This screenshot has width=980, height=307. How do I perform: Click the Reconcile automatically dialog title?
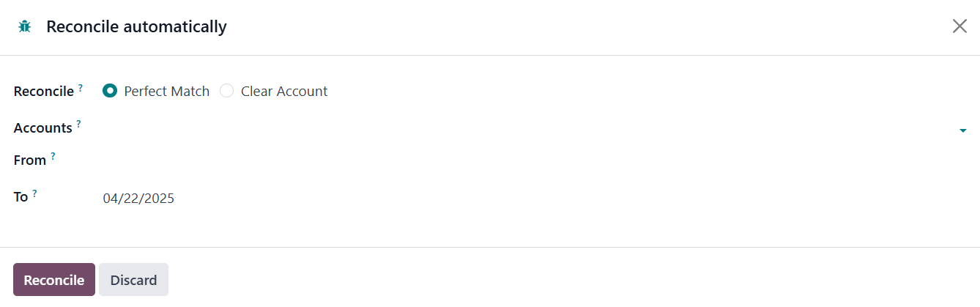[x=136, y=27]
